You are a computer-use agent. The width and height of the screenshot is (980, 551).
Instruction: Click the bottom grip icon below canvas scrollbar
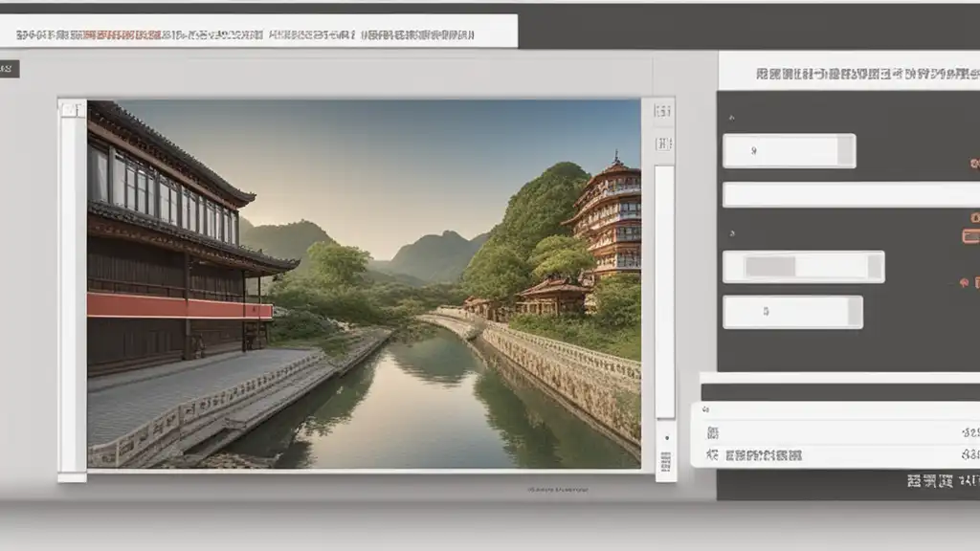pyautogui.click(x=664, y=463)
